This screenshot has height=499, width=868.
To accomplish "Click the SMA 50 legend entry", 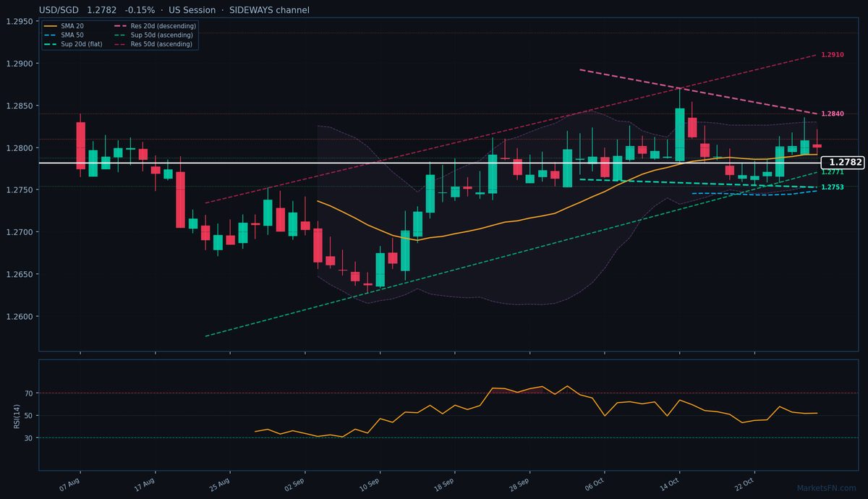I will (64, 35).
